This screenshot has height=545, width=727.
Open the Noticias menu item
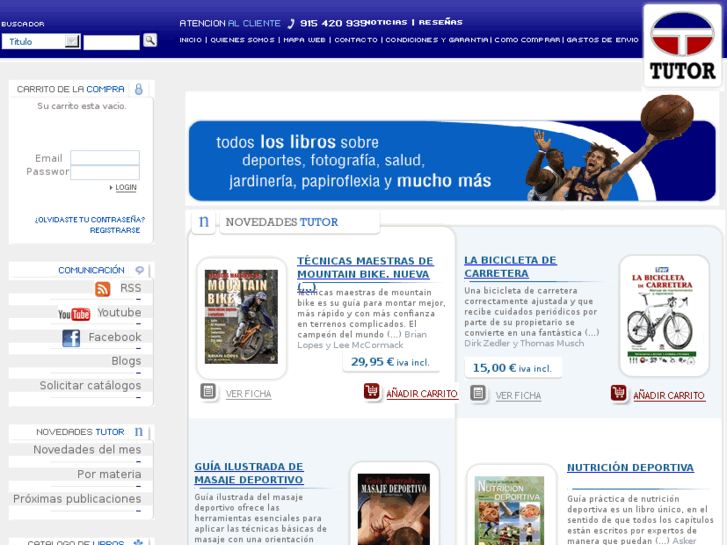pyautogui.click(x=387, y=22)
